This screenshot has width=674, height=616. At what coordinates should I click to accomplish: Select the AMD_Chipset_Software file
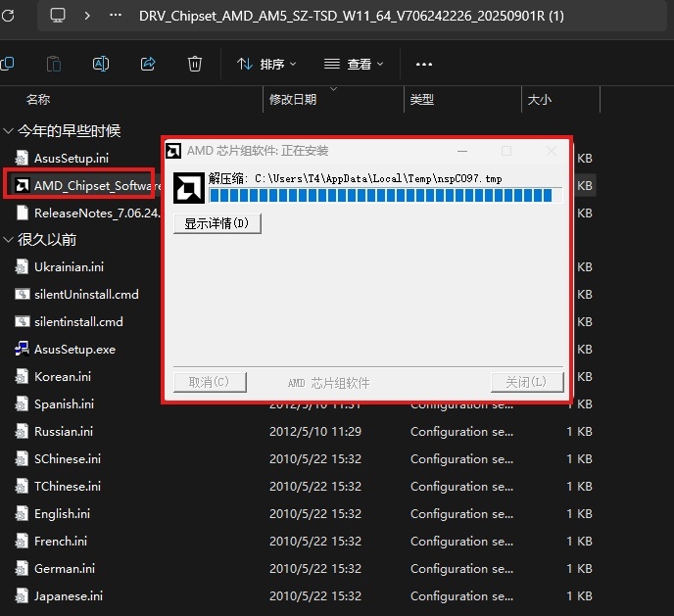click(x=97, y=185)
